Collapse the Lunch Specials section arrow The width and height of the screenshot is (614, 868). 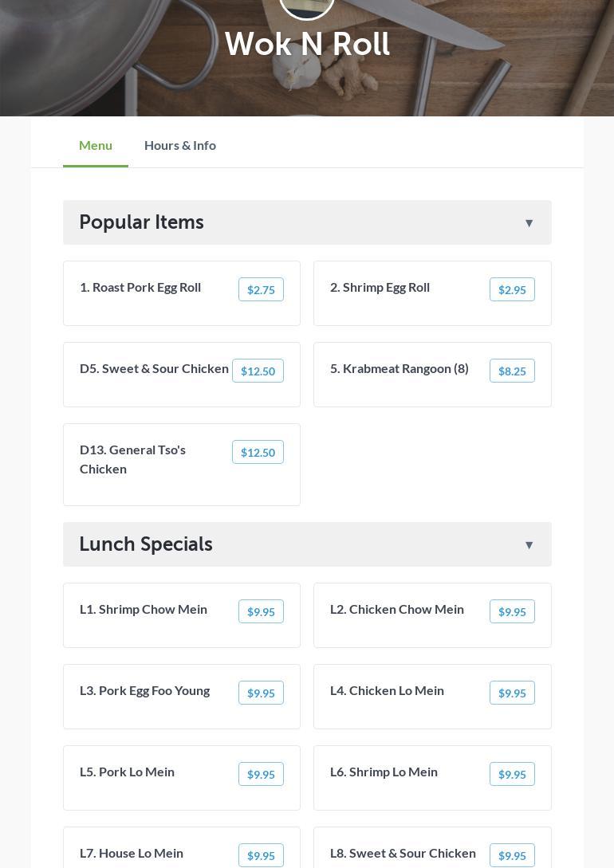coord(529,545)
